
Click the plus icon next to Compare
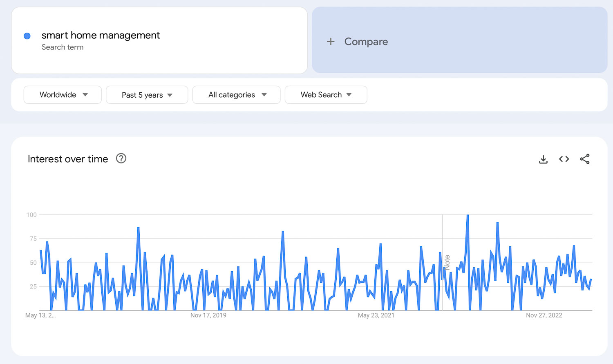(330, 41)
